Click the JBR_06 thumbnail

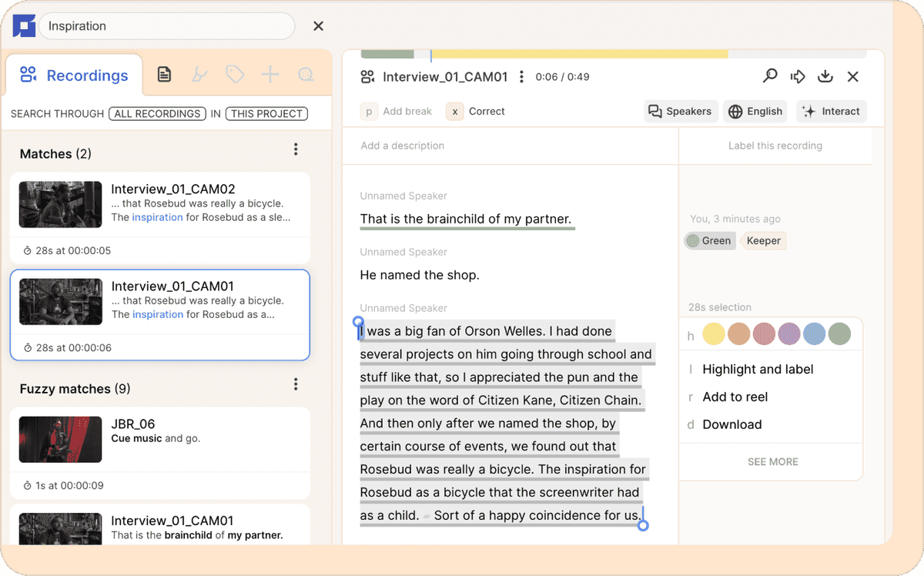point(60,439)
